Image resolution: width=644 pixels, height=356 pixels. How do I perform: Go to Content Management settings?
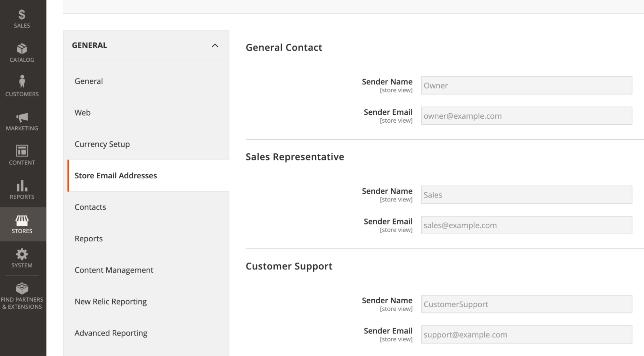point(114,270)
